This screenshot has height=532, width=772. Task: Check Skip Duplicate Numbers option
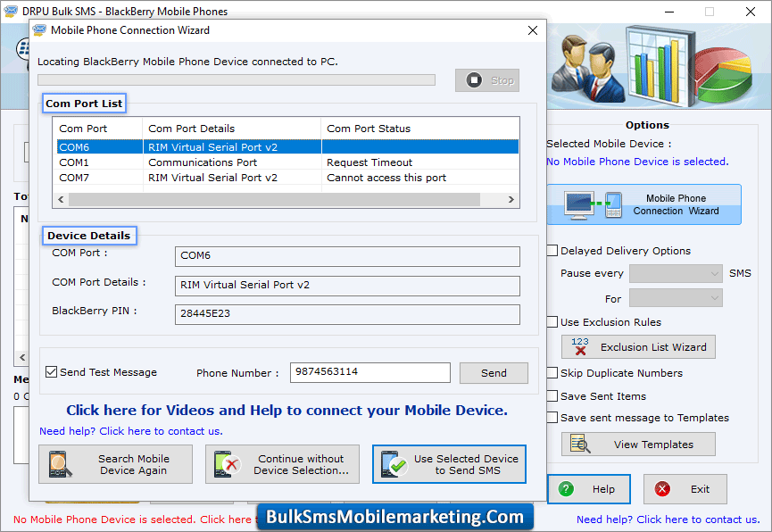pos(552,373)
